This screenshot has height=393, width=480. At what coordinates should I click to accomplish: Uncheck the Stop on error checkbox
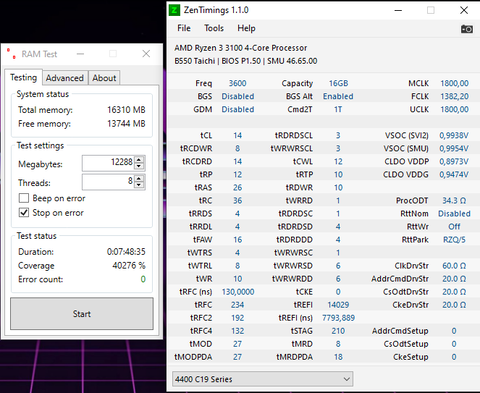click(x=24, y=213)
